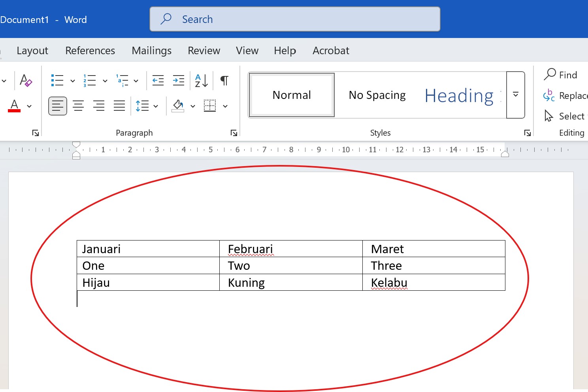Open the Styles gallery more arrow
This screenshot has height=392, width=588.
click(x=515, y=95)
